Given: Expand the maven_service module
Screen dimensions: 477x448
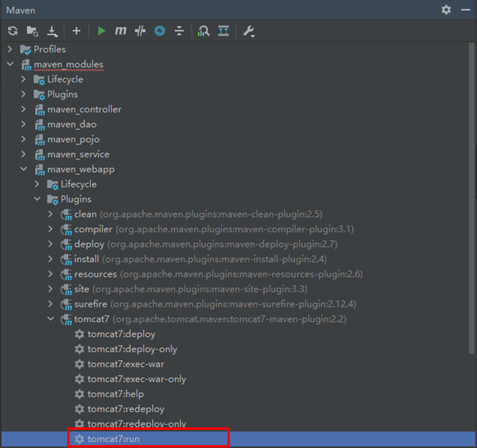Looking at the screenshot, I should [x=24, y=154].
